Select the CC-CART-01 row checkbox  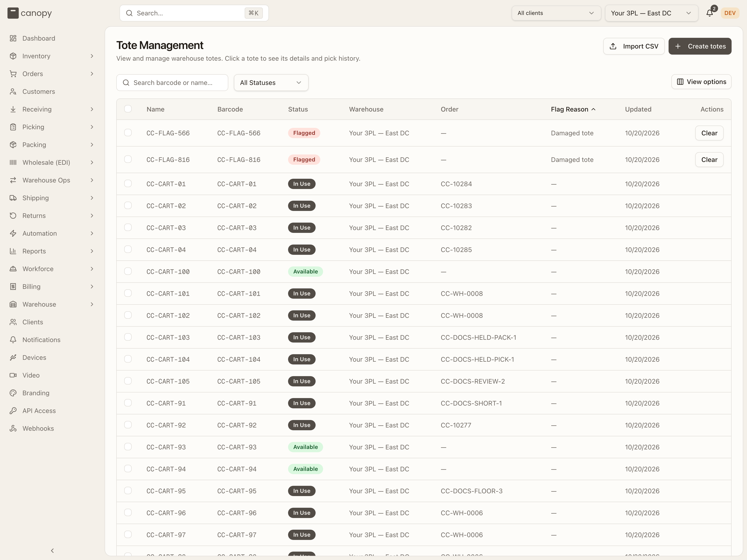tap(128, 183)
